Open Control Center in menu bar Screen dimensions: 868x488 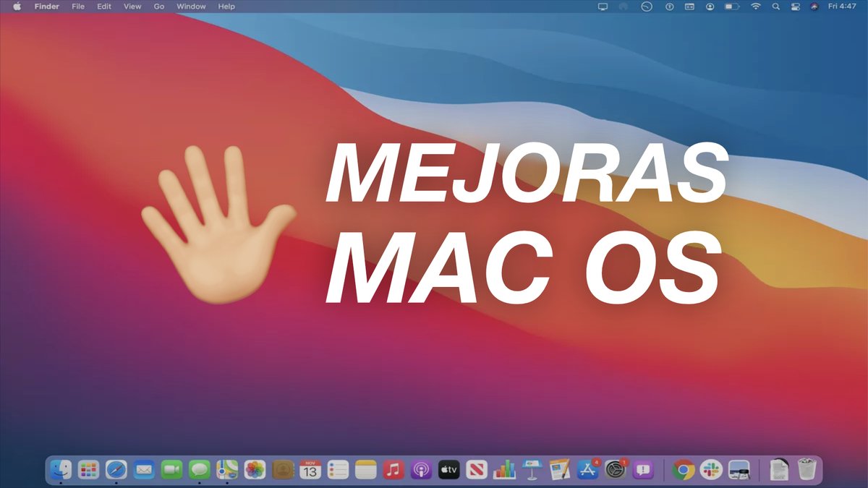coord(796,7)
